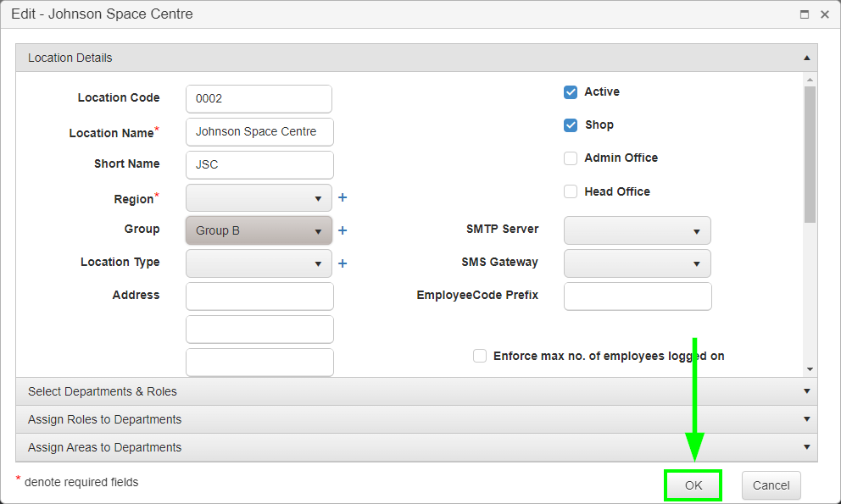Screen dimensions: 841x504
Task: Click the Cancel button
Action: click(x=771, y=485)
